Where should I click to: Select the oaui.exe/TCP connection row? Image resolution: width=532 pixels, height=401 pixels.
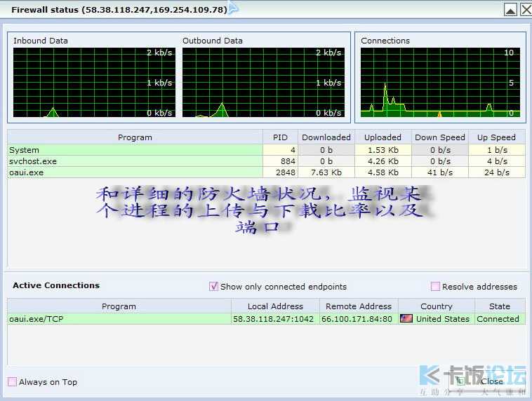(266, 319)
